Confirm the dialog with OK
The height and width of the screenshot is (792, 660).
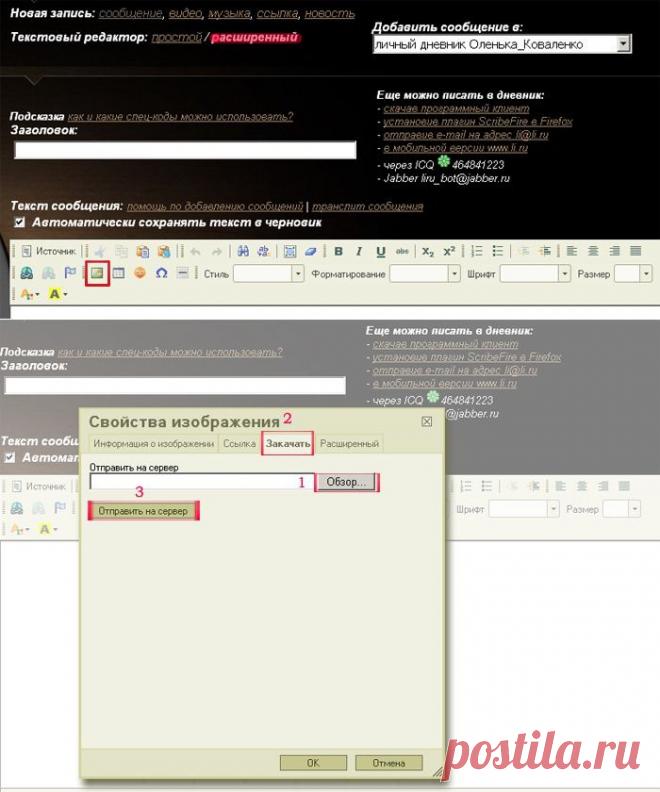(x=312, y=762)
